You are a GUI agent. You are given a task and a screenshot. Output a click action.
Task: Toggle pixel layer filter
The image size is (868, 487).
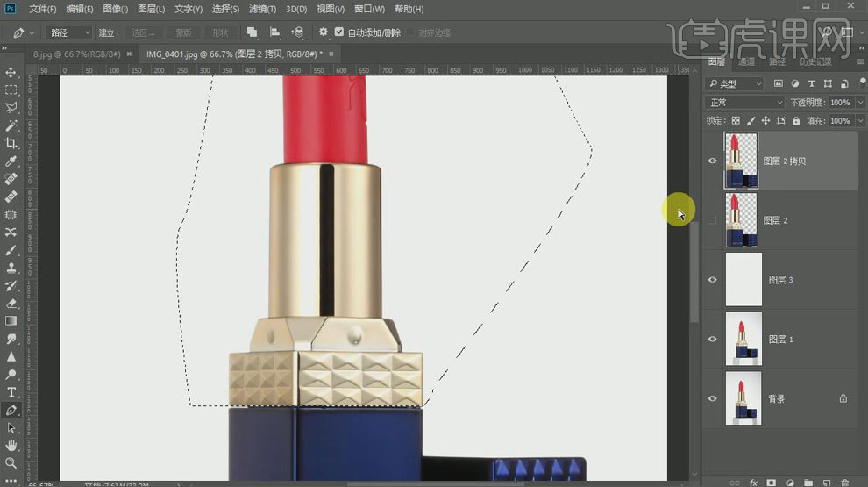pyautogui.click(x=779, y=83)
